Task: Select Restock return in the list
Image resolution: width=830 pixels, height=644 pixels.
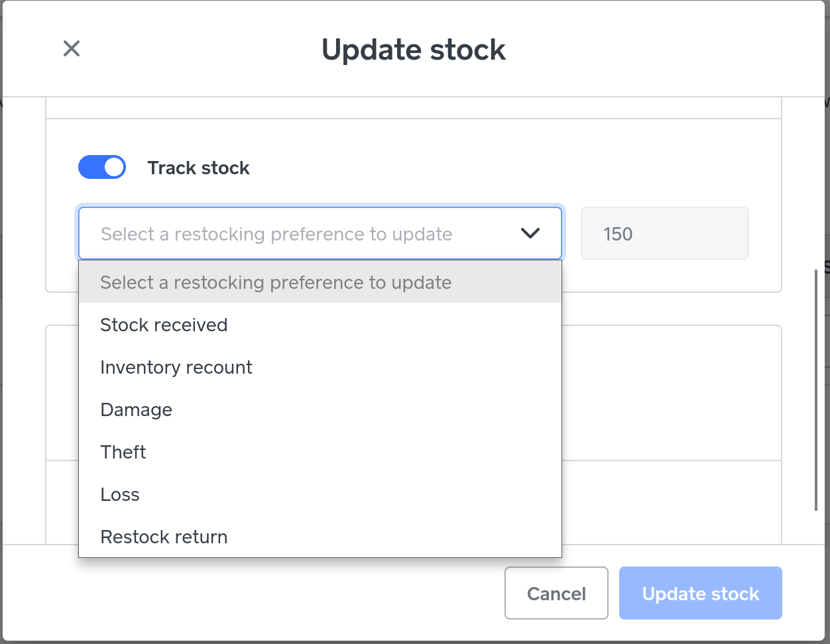Action: pyautogui.click(x=164, y=537)
